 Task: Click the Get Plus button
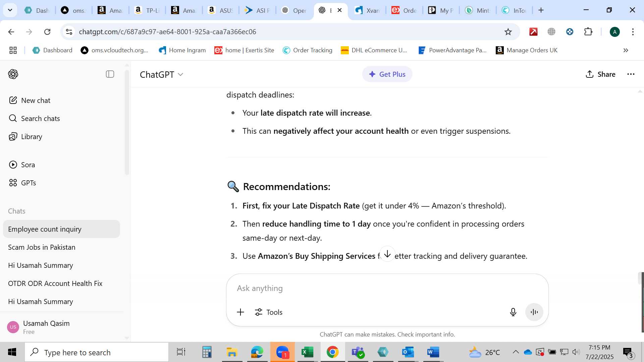click(387, 74)
